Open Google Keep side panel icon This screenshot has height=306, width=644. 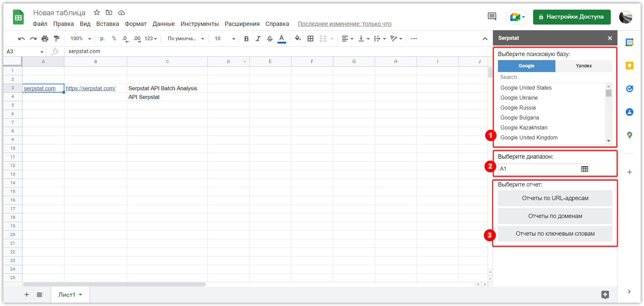(629, 65)
